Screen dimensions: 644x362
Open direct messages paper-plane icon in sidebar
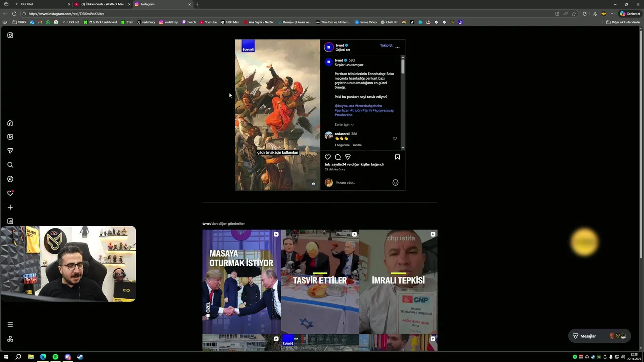(10, 151)
